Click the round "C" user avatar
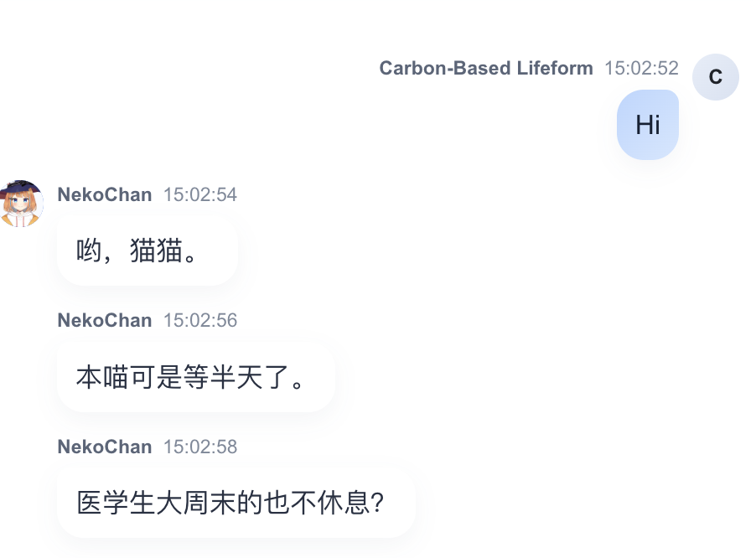This screenshot has height=558, width=756. [x=715, y=77]
